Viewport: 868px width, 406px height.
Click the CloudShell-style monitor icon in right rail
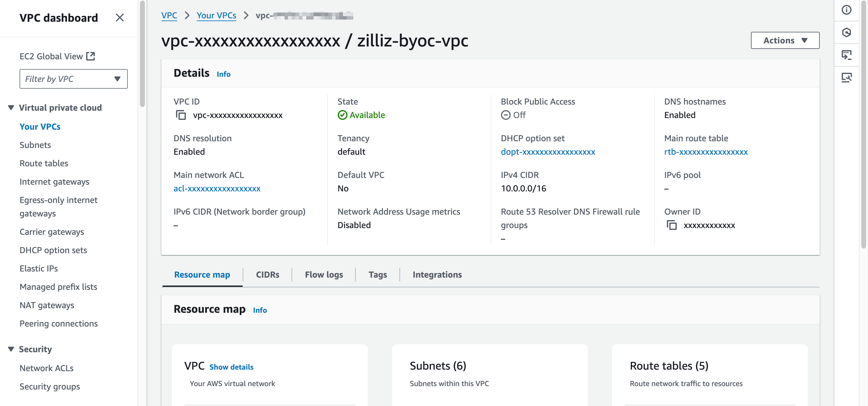point(846,55)
